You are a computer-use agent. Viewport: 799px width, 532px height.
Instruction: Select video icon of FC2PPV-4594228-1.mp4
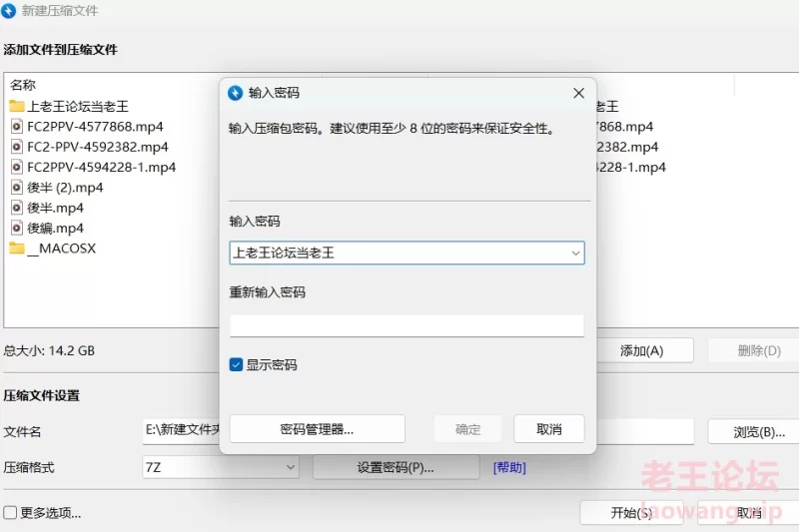coord(17,167)
